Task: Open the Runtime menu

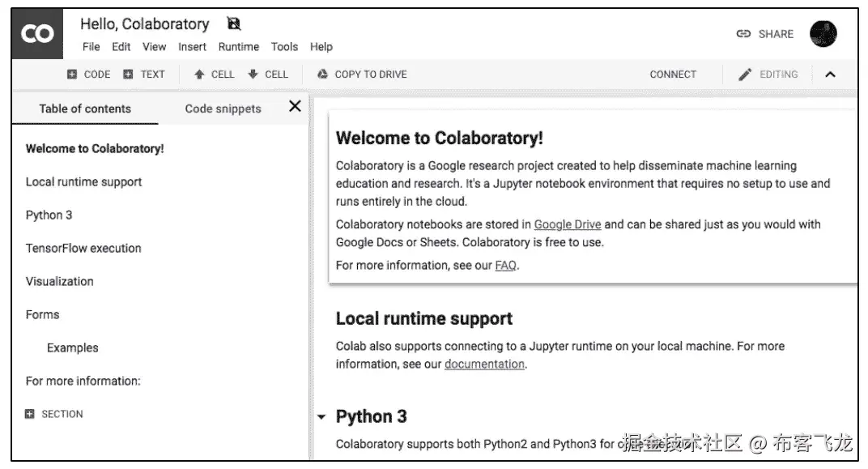Action: tap(239, 47)
